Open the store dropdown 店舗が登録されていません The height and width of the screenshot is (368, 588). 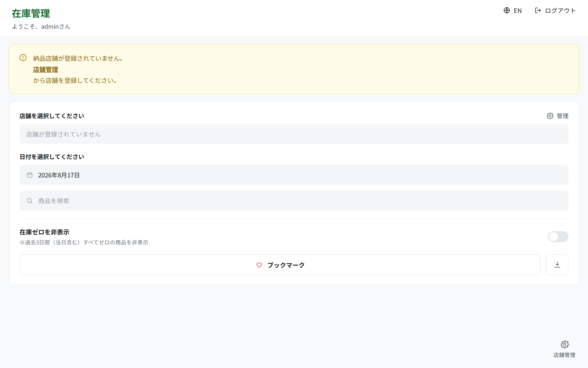click(x=294, y=134)
